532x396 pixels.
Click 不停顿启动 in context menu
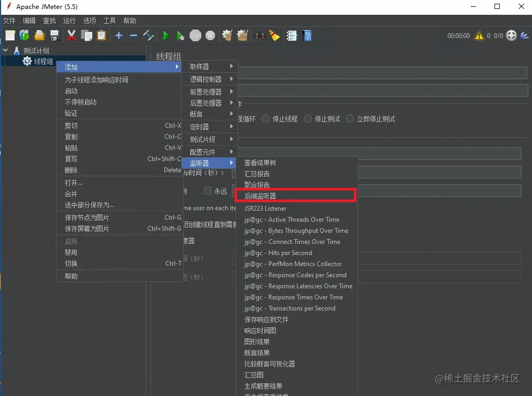click(119, 102)
